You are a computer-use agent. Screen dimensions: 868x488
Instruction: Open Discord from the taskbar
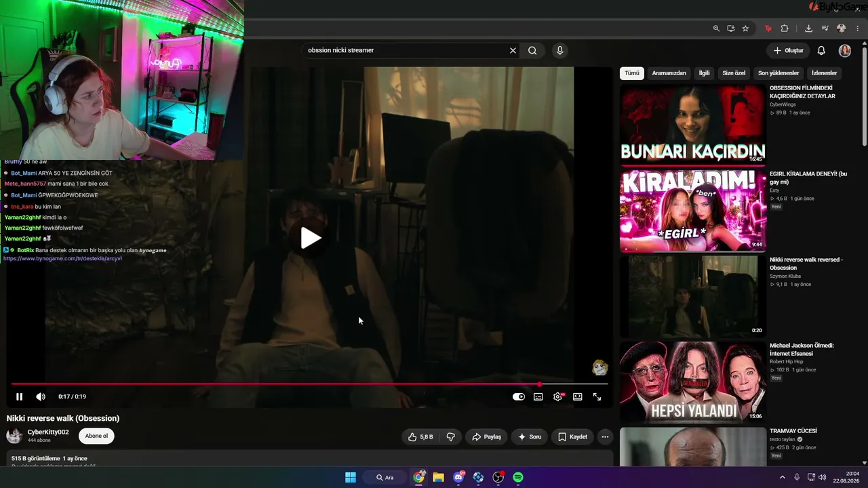pos(458,477)
